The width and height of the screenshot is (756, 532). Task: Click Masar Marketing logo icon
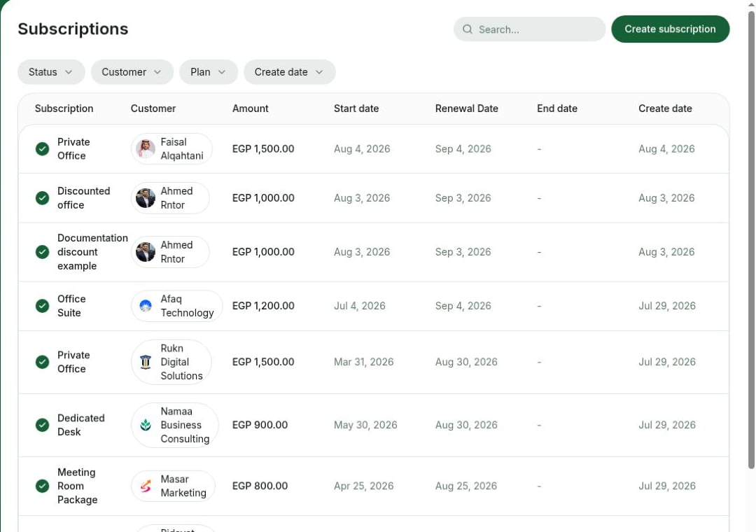point(146,486)
